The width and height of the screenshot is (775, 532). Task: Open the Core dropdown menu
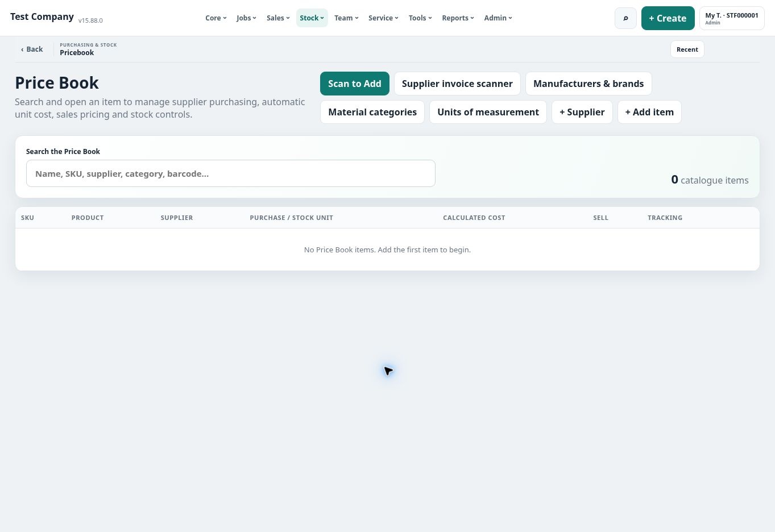click(x=216, y=18)
